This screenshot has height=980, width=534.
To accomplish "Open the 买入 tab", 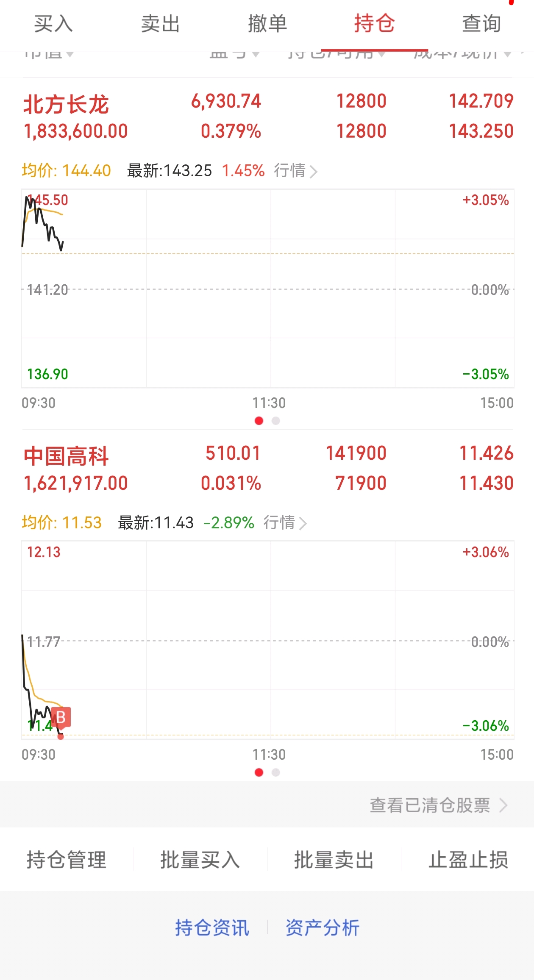I will coord(53,24).
